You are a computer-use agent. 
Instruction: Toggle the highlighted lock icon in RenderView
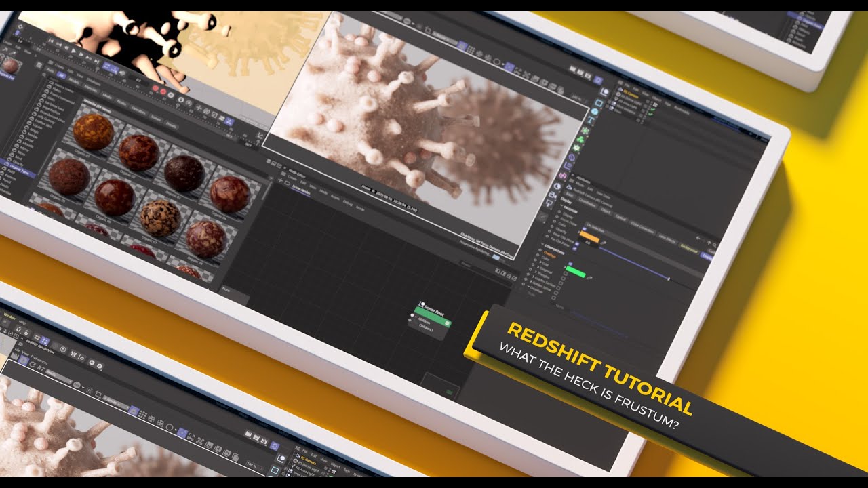pos(134,411)
